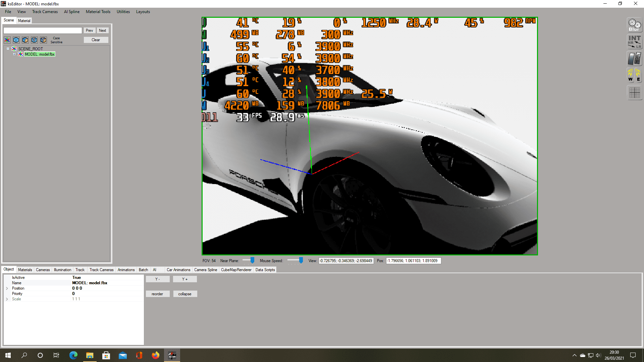
Task: Open the Car Animations tab
Action: point(178,270)
